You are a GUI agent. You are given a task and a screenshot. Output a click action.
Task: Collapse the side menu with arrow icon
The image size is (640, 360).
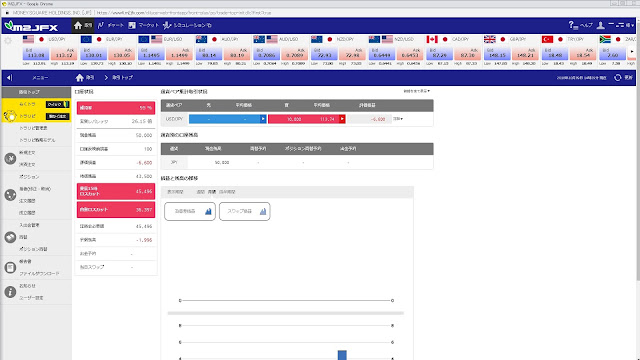point(9,77)
